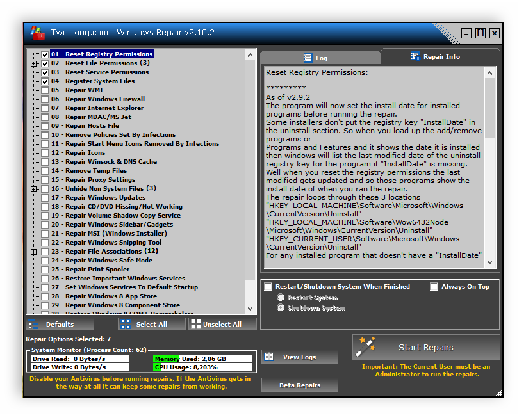Click the Drive Read value field
The width and height of the screenshot is (526, 420).
79,359
